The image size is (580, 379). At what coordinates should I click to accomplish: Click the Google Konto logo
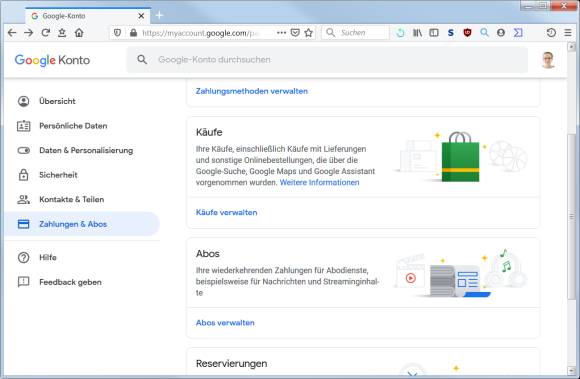[52, 60]
